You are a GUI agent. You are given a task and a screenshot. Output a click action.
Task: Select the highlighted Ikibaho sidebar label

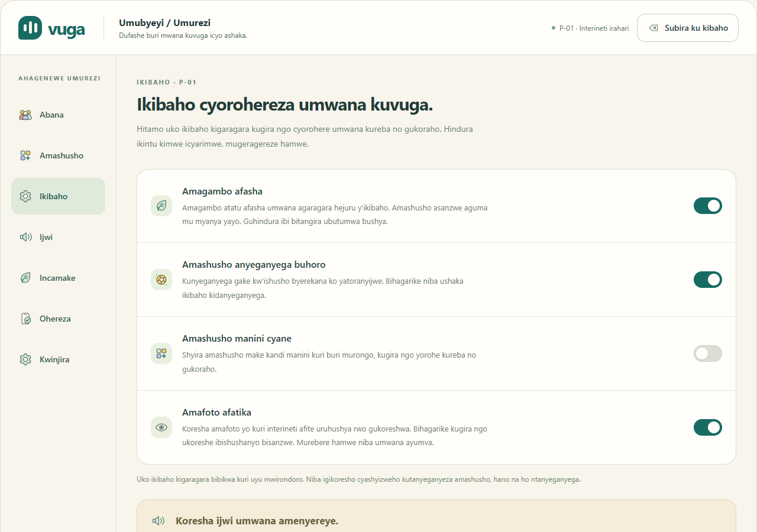coord(53,196)
